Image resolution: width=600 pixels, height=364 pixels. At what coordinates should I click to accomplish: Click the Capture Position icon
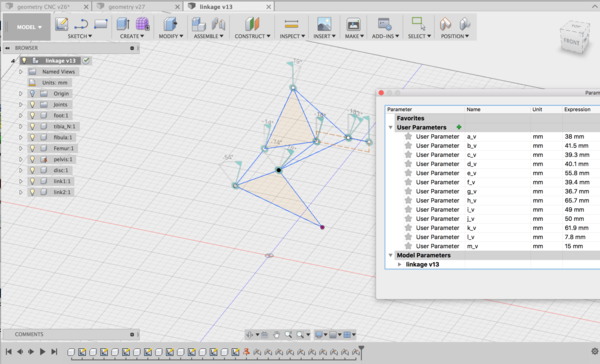tap(445, 24)
